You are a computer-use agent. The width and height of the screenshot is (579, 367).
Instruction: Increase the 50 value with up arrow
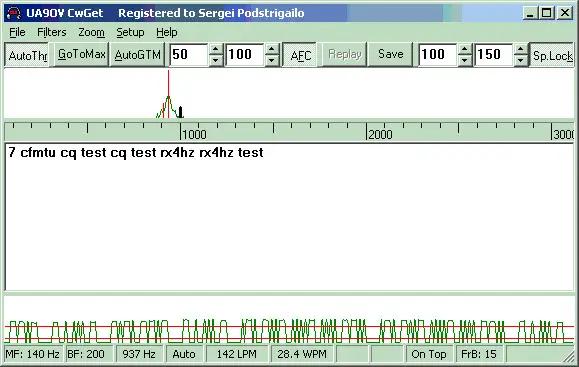coord(216,49)
